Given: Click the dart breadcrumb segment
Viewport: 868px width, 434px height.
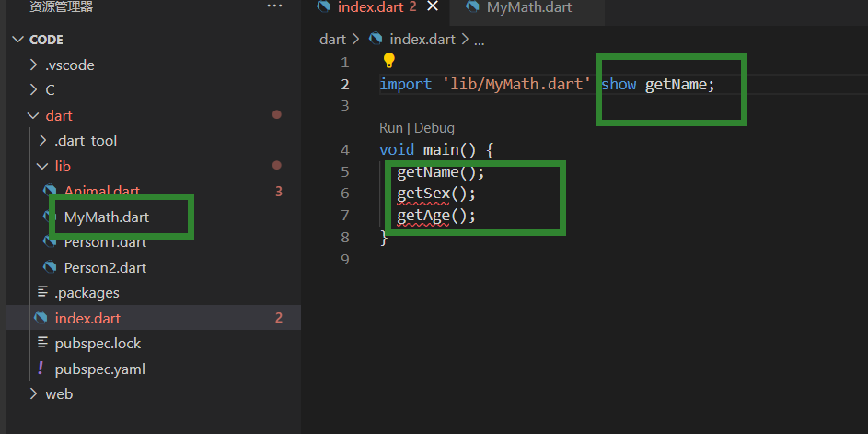Looking at the screenshot, I should coord(332,40).
